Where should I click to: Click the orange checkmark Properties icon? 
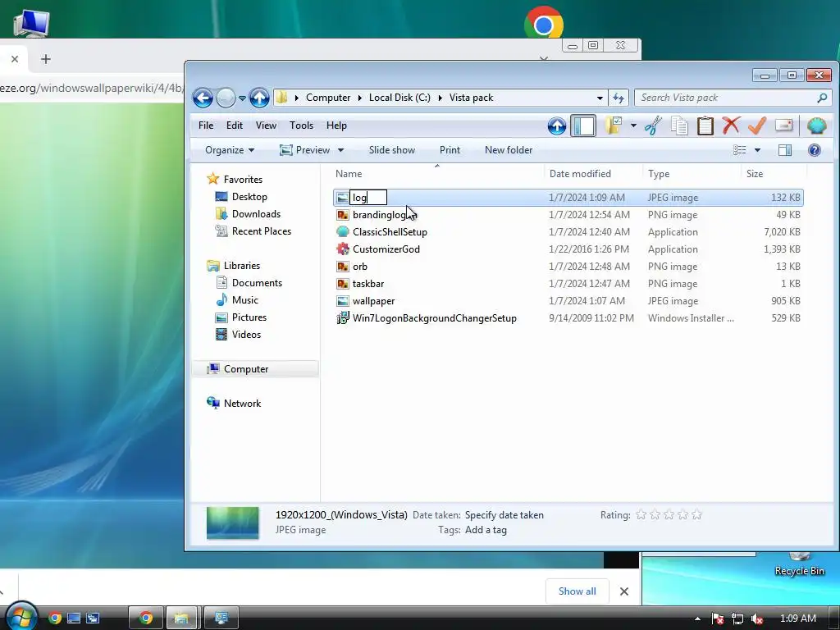click(x=757, y=126)
